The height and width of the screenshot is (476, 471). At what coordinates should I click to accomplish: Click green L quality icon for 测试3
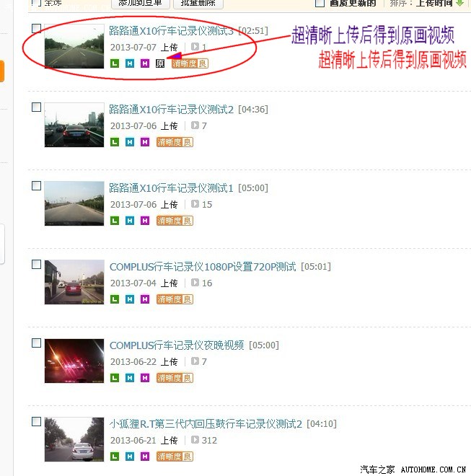[x=115, y=63]
